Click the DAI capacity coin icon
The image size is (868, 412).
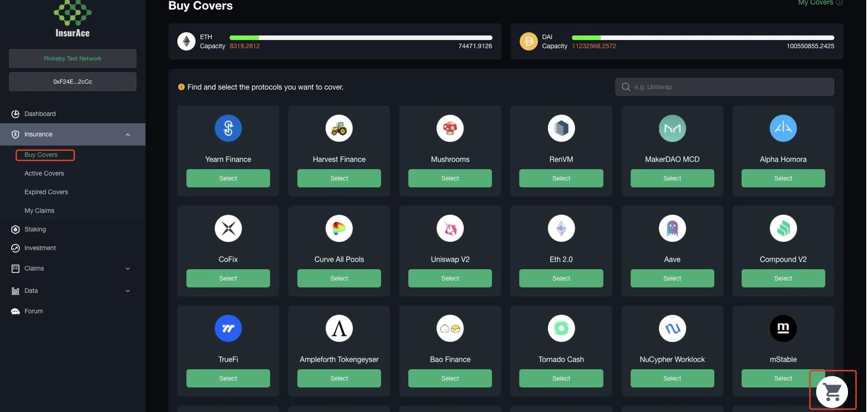tap(529, 41)
